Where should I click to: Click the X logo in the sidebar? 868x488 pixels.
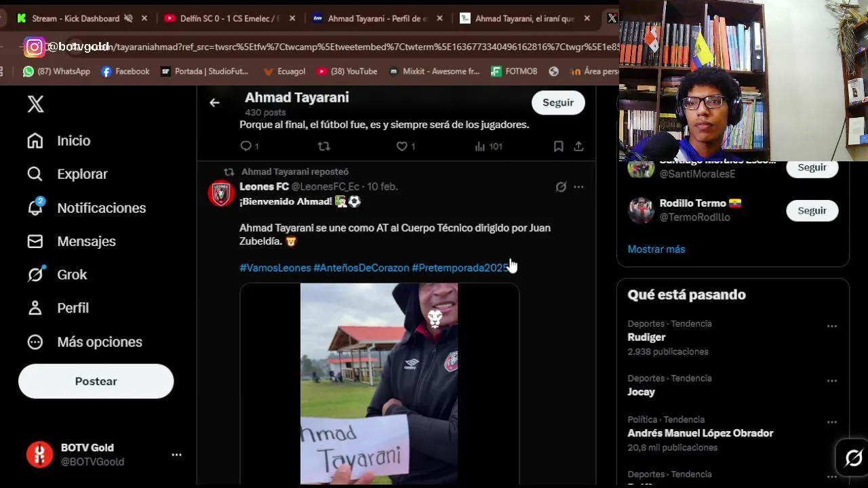(x=35, y=104)
